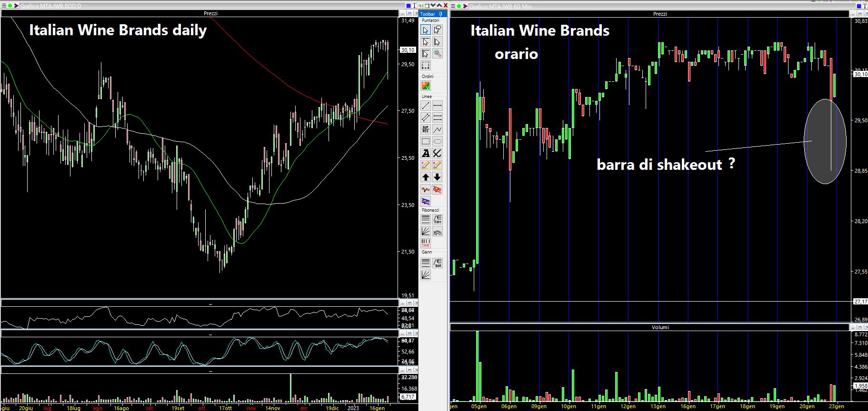Click the 1.958 volume label on hourly chart
The height and width of the screenshot is (411, 868).
pyautogui.click(x=861, y=386)
